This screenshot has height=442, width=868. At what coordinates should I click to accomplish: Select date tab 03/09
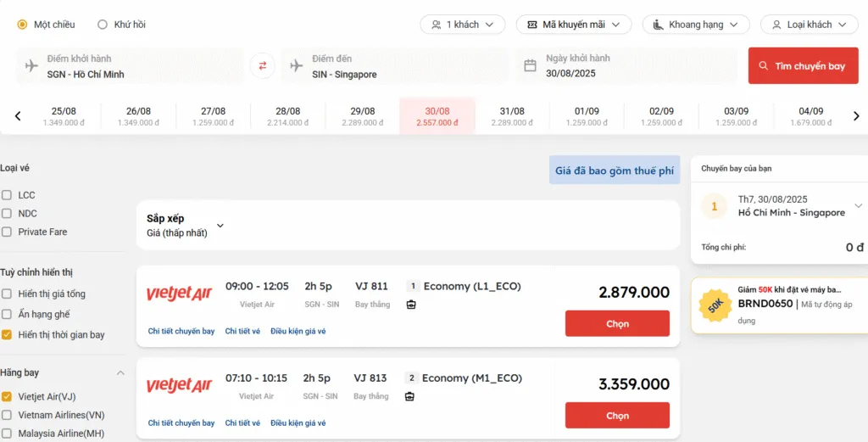pyautogui.click(x=737, y=116)
